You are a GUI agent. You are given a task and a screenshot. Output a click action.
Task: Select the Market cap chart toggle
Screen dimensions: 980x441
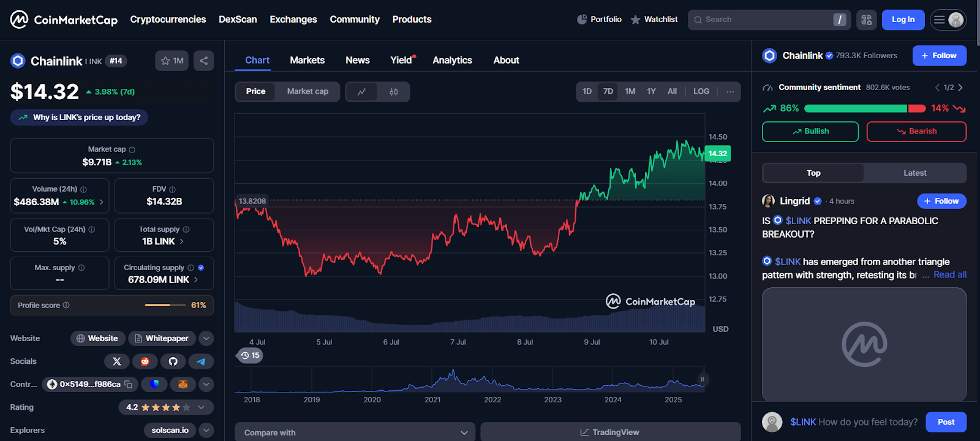click(307, 92)
